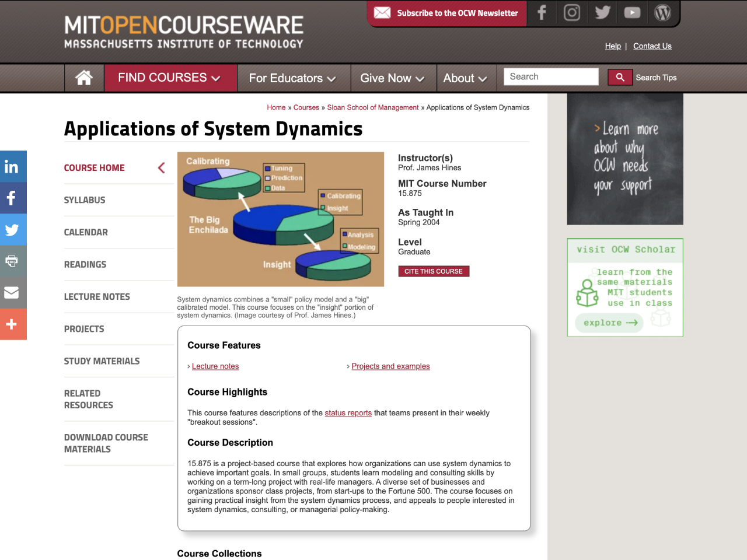Follow the Projects and examples link
The width and height of the screenshot is (747, 560).
pos(390,366)
